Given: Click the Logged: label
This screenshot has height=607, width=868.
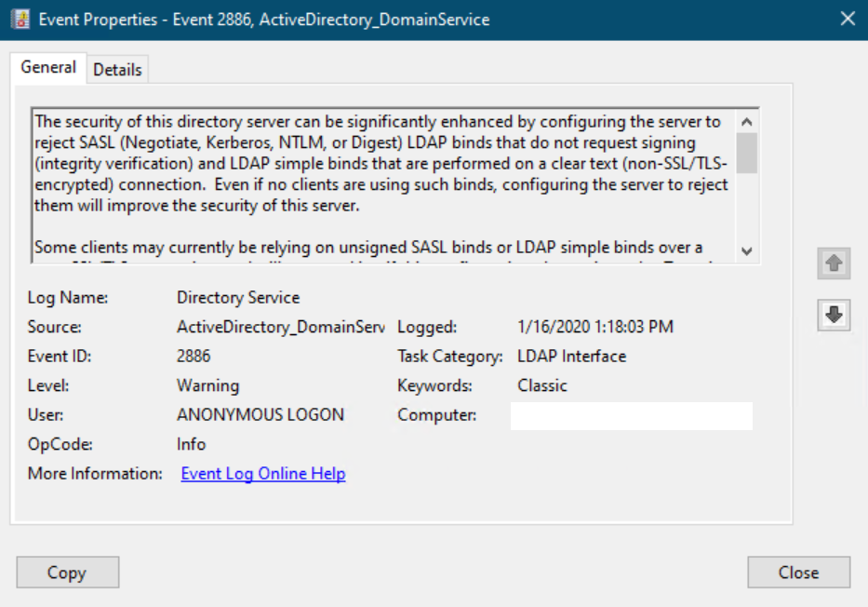Looking at the screenshot, I should (427, 327).
